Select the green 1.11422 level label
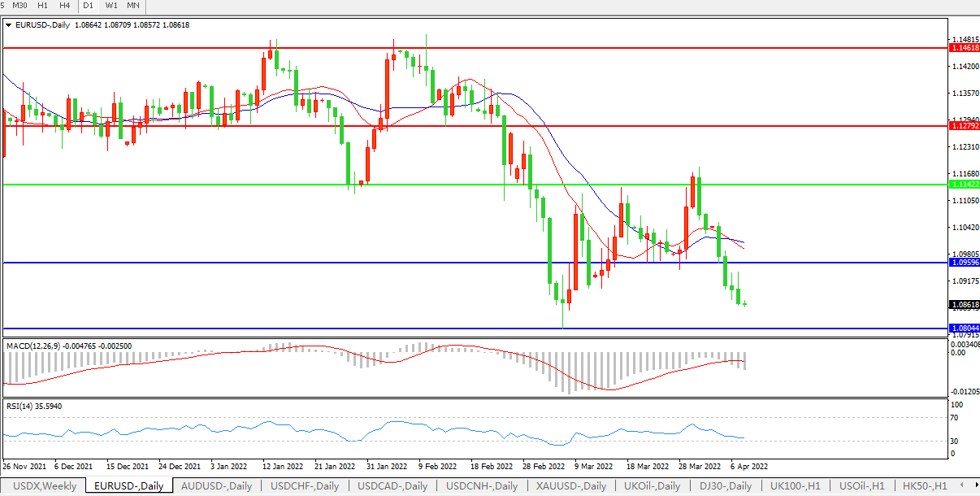The image size is (980, 496). 964,185
